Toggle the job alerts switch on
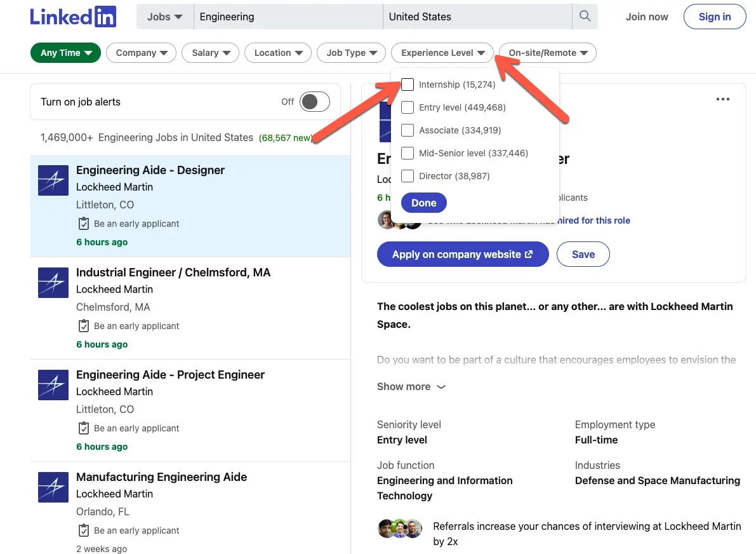The height and width of the screenshot is (554, 756). pos(314,102)
